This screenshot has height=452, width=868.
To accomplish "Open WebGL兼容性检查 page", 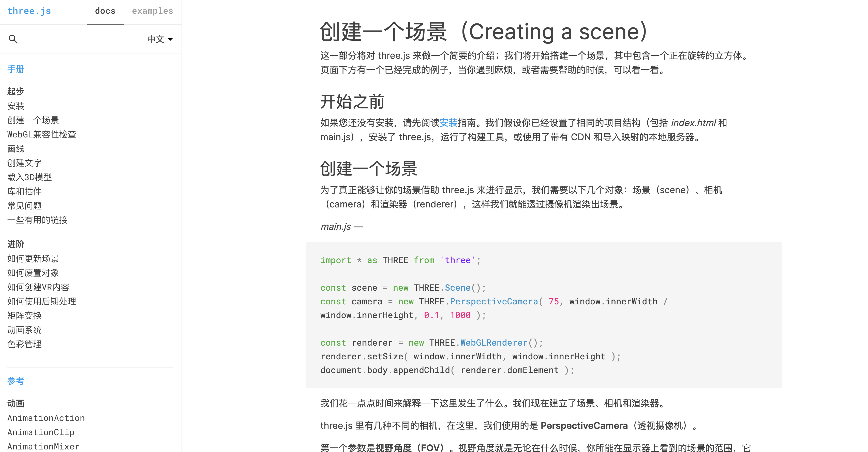I will [42, 134].
